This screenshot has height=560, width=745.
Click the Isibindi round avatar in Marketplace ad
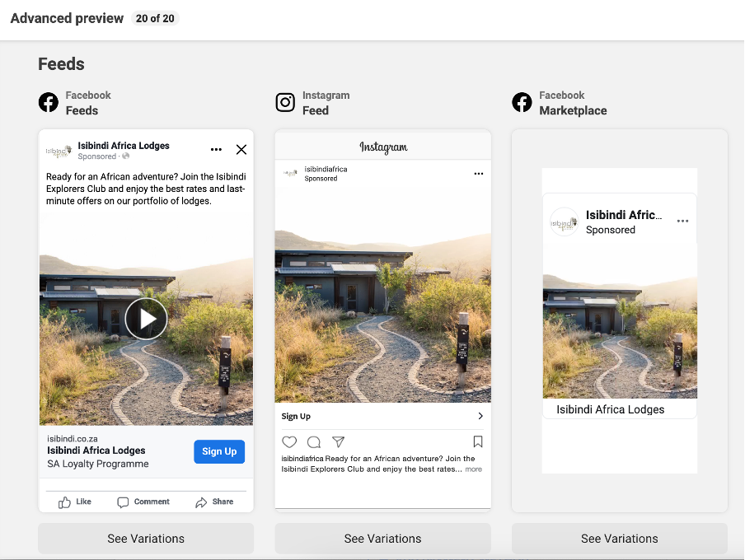565,222
